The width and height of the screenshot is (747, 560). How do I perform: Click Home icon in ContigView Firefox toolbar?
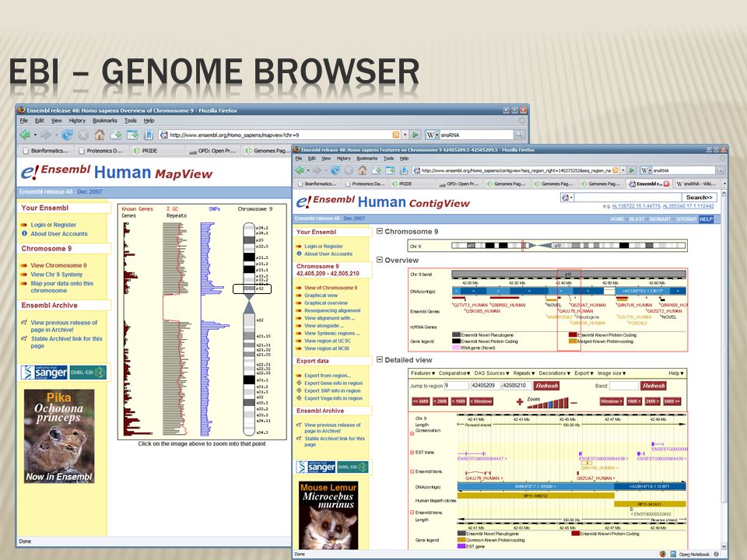tap(363, 170)
